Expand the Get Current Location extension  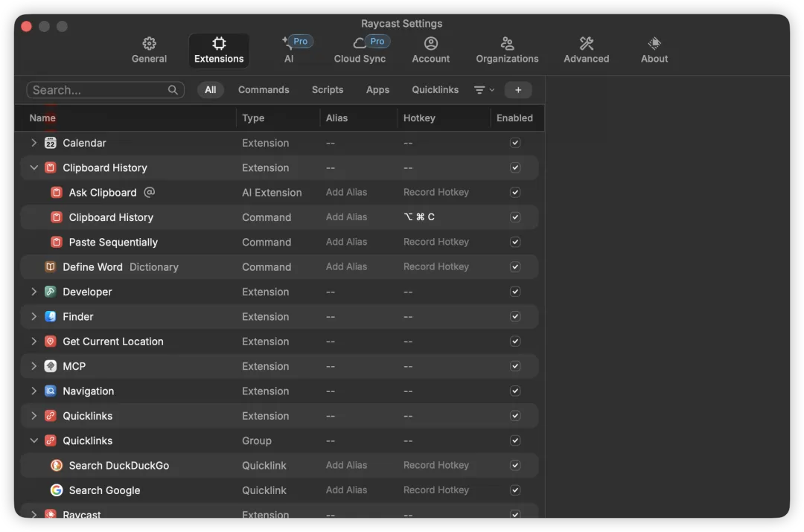[x=33, y=342]
